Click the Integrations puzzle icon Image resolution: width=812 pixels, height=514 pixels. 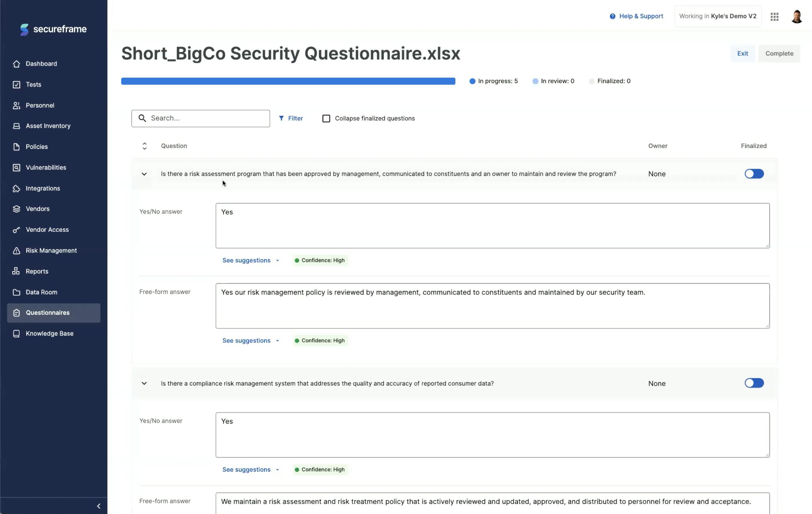(16, 189)
